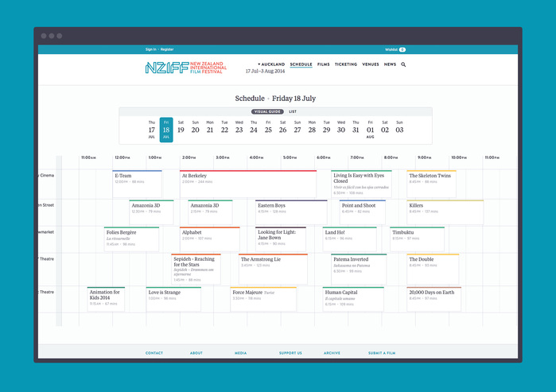Screen dimensions: 556x392
Task: Open the Alphabet session card
Action: [x=209, y=239]
